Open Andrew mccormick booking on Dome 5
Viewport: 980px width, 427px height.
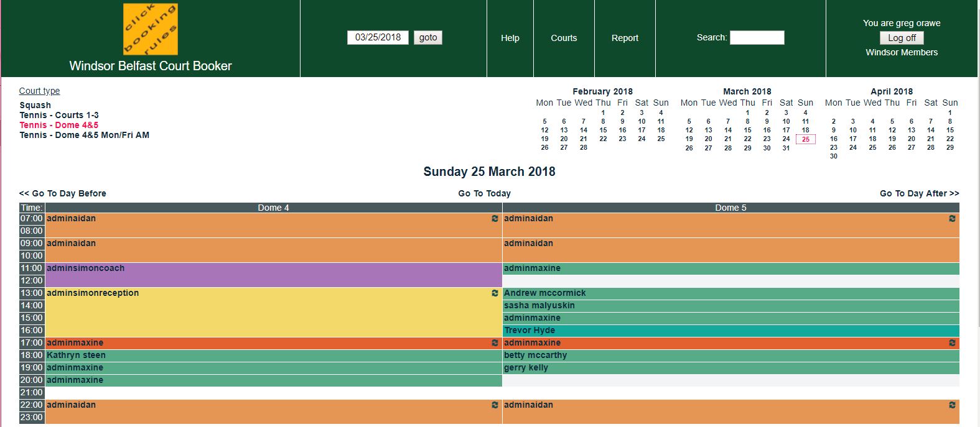click(x=731, y=293)
